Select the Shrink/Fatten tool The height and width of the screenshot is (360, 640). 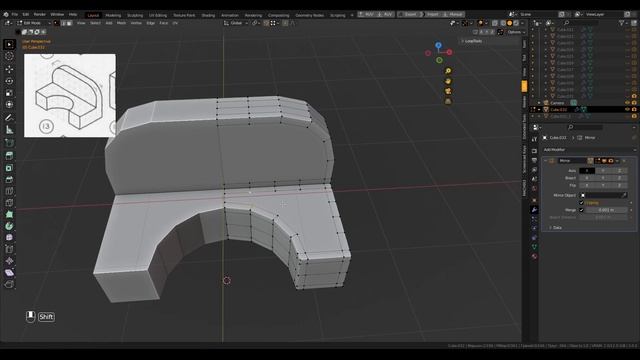(9, 260)
